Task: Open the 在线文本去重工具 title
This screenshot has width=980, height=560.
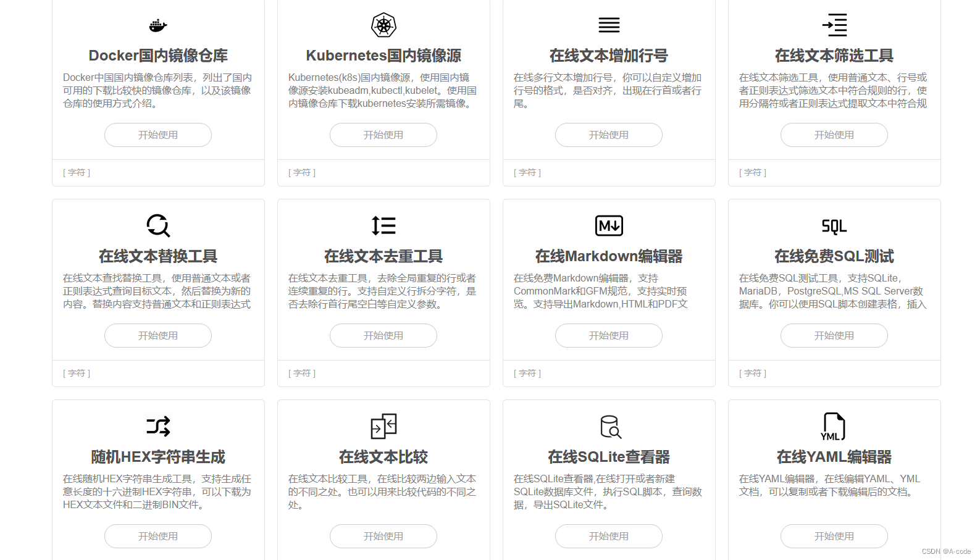Action: pos(383,256)
